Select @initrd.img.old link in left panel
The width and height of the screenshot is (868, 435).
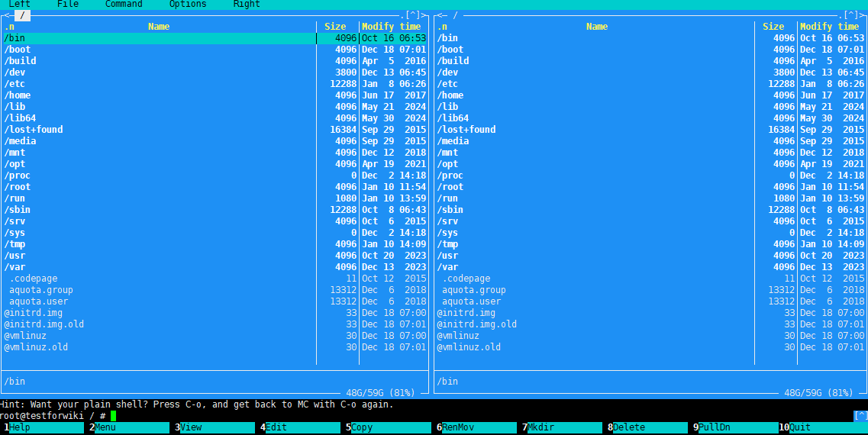pyautogui.click(x=215, y=324)
